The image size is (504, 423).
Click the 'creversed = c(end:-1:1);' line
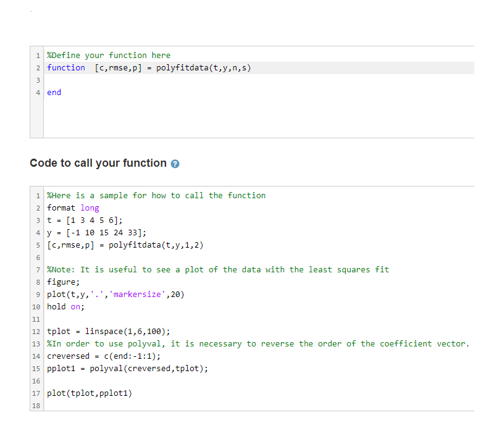tap(99, 356)
